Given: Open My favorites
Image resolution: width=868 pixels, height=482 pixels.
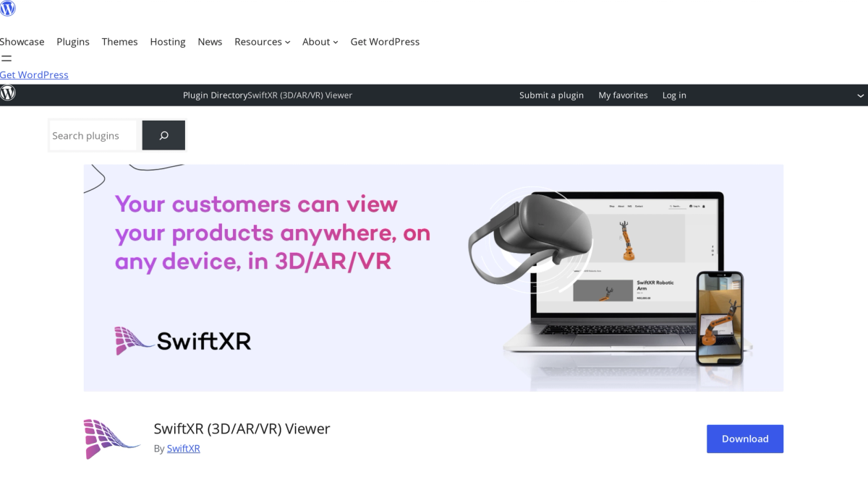Looking at the screenshot, I should [623, 95].
